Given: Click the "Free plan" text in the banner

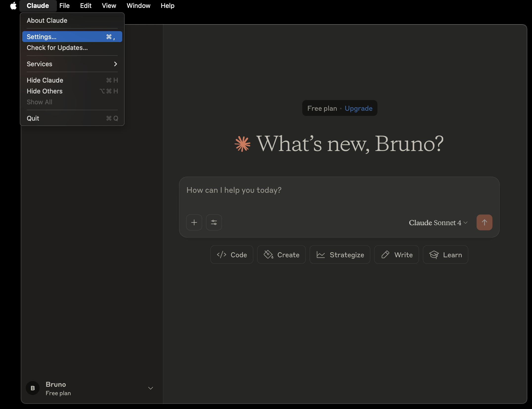Looking at the screenshot, I should click(x=322, y=108).
